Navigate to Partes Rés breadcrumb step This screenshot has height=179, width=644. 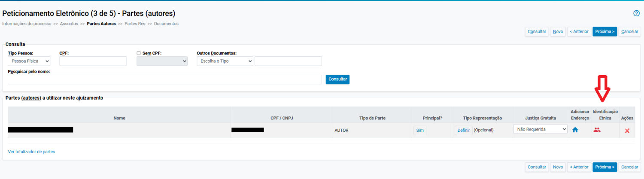134,24
